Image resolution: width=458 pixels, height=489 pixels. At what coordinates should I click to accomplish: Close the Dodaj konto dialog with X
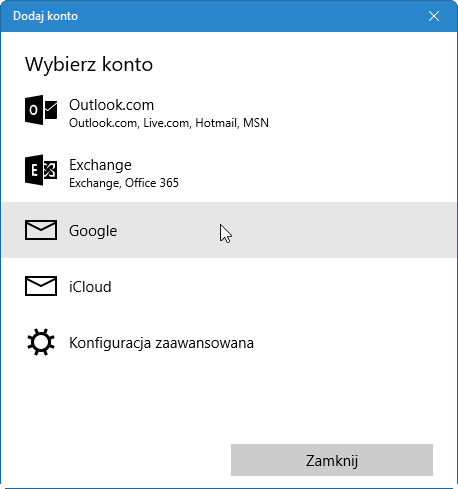pyautogui.click(x=434, y=16)
